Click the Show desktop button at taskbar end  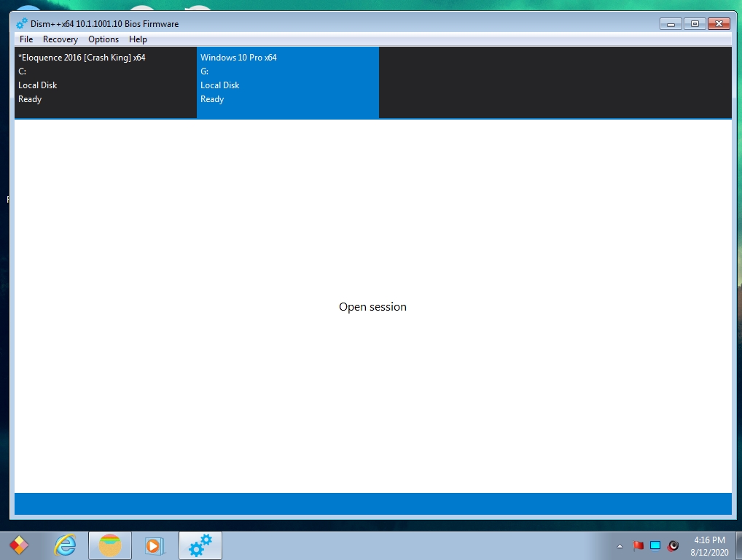pos(738,546)
